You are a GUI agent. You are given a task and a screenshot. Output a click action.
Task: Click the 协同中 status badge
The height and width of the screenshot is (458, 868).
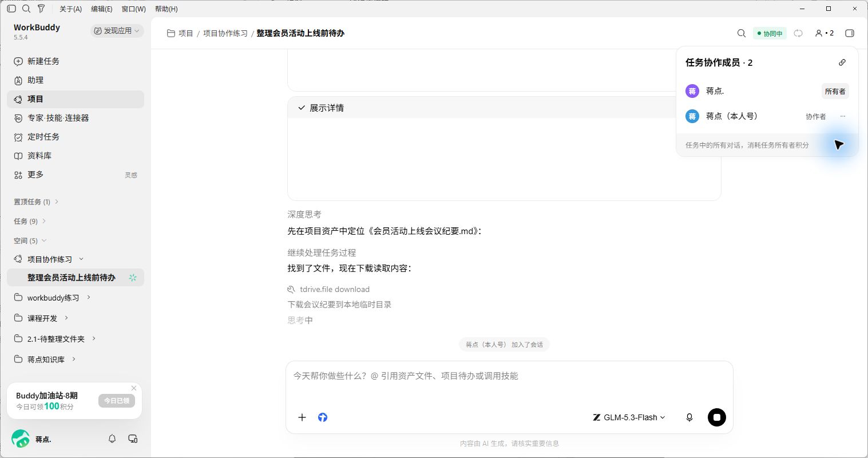click(770, 33)
